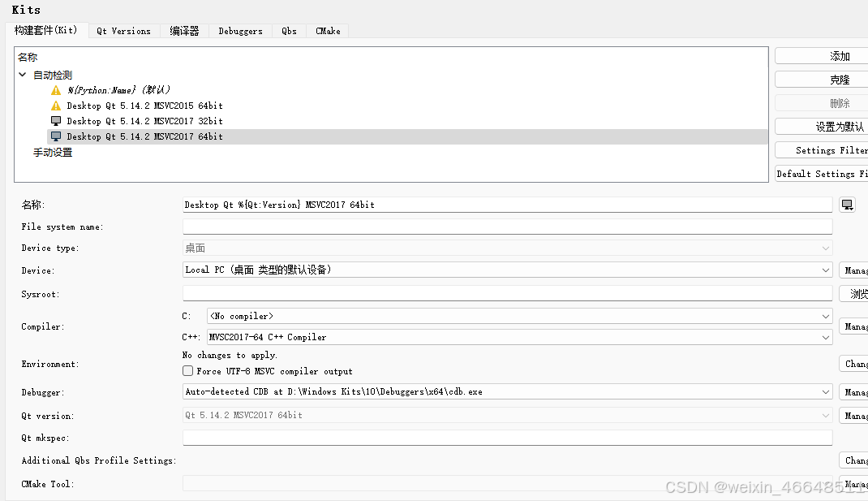868x501 pixels.
Task: Switch to the Debuggers tab
Action: 240,31
